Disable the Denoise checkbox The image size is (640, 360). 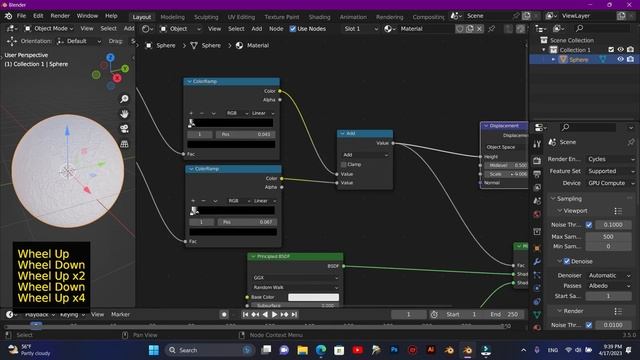tap(567, 261)
